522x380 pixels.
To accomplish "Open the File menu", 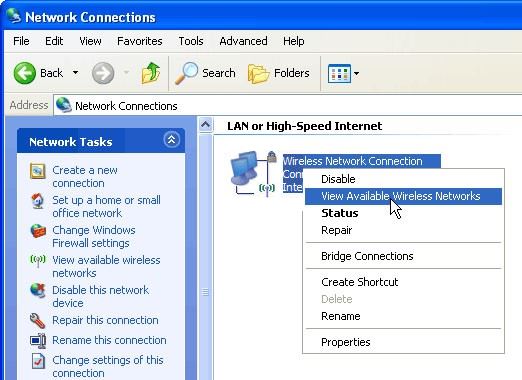I will (21, 41).
